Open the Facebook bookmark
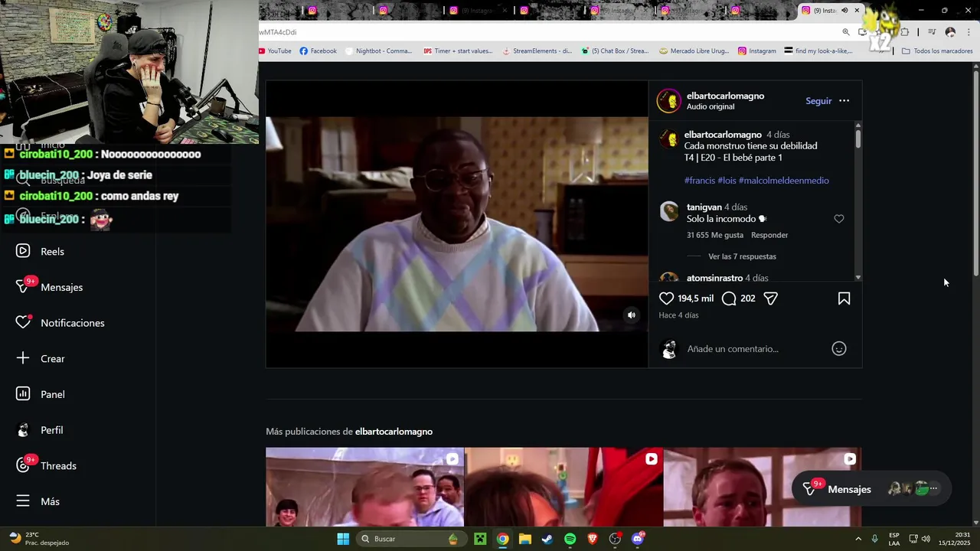The width and height of the screenshot is (980, 551). point(318,51)
